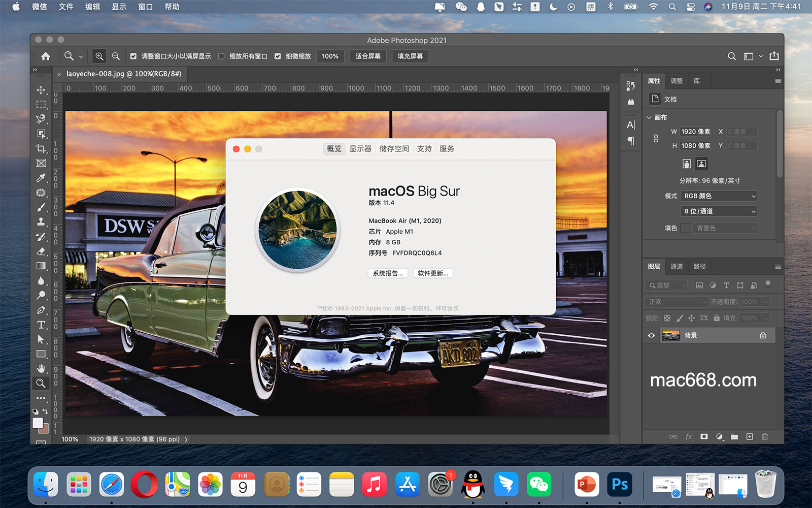Image resolution: width=812 pixels, height=508 pixels.
Task: Click the lock icon on 背景 layer
Action: pyautogui.click(x=763, y=335)
